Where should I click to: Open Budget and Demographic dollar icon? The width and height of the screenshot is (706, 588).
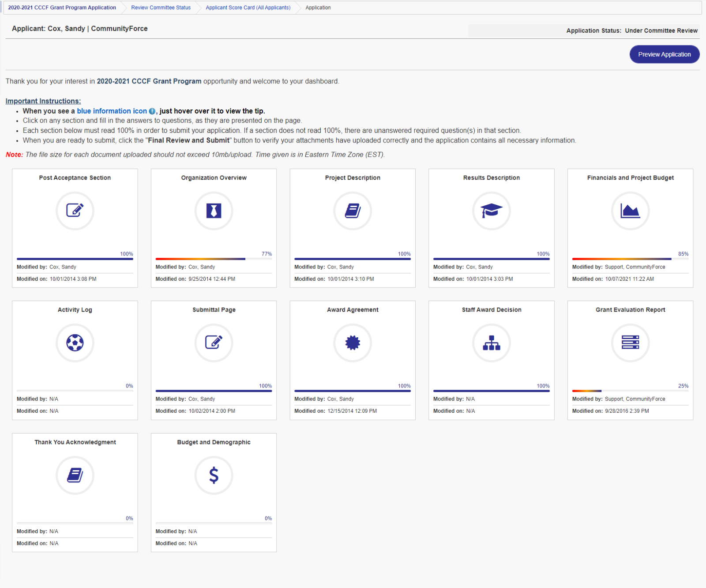214,475
